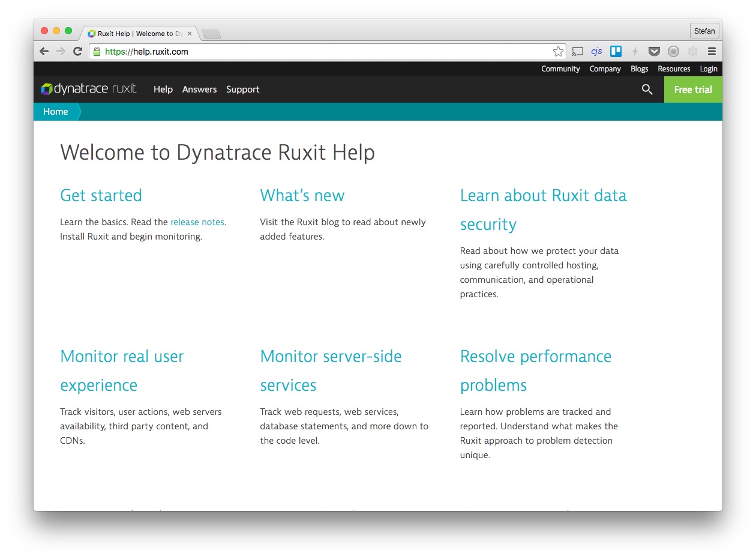
Task: Open the Company menu item
Action: (x=605, y=69)
